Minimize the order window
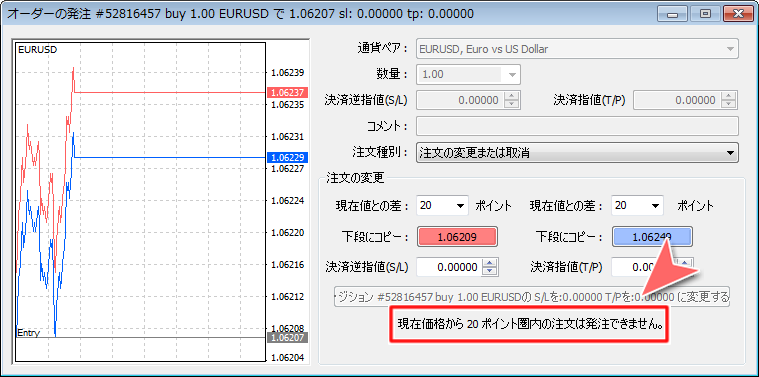 [672, 14]
